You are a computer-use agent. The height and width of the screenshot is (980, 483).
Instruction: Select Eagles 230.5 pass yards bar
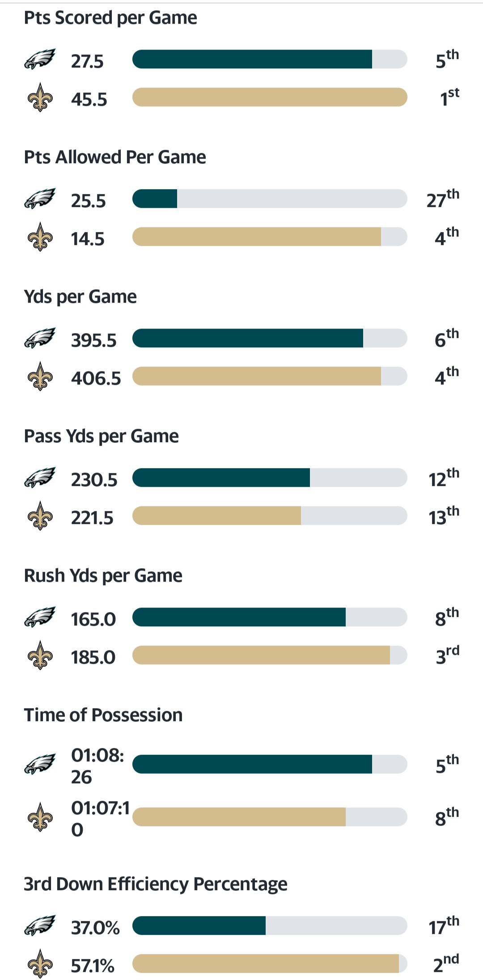click(x=270, y=478)
